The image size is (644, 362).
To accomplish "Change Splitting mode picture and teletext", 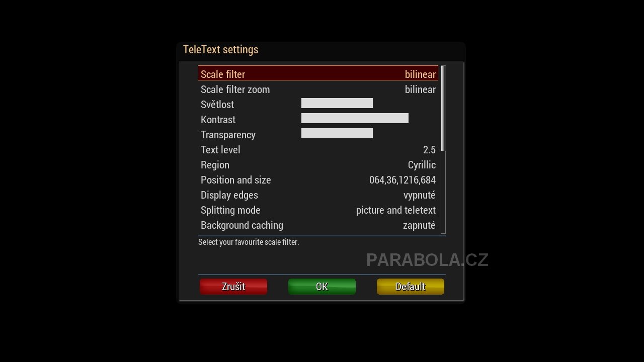I will tap(396, 210).
